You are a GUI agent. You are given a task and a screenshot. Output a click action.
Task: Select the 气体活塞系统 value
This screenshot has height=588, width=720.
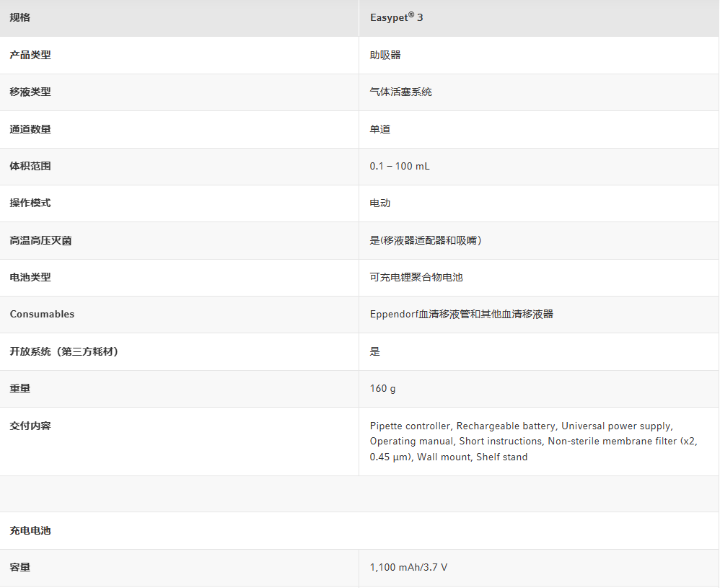401,92
